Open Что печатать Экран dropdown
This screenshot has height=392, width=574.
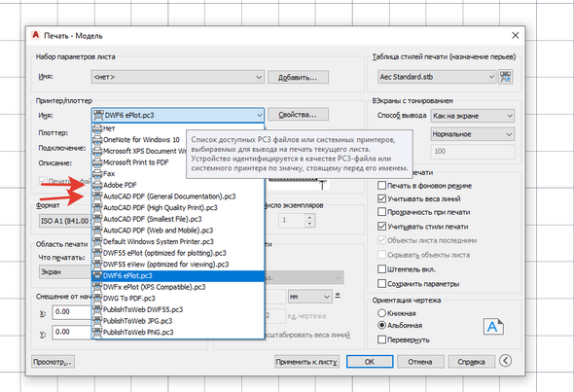(65, 272)
